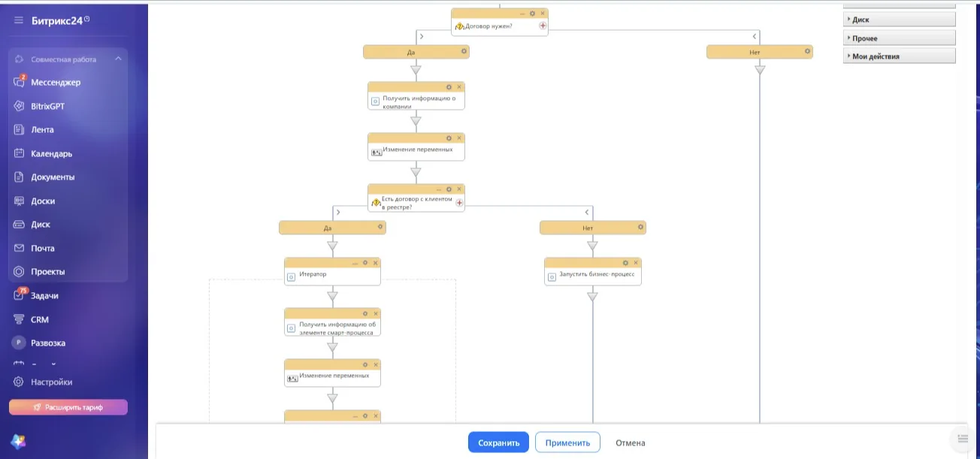Click the Доски sidebar icon
Screen dimensions: 980x459
(x=20, y=201)
